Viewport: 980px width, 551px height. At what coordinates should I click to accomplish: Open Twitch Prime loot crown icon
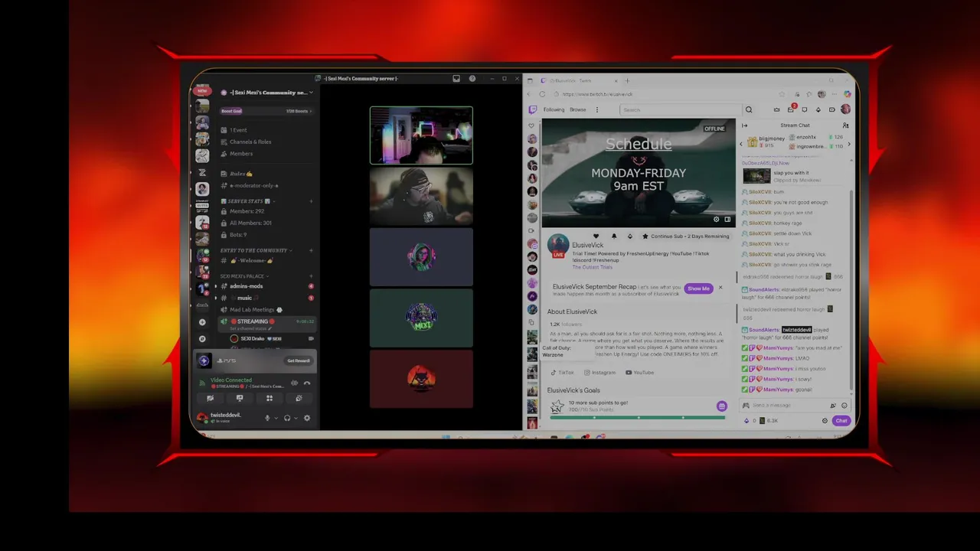tap(776, 109)
